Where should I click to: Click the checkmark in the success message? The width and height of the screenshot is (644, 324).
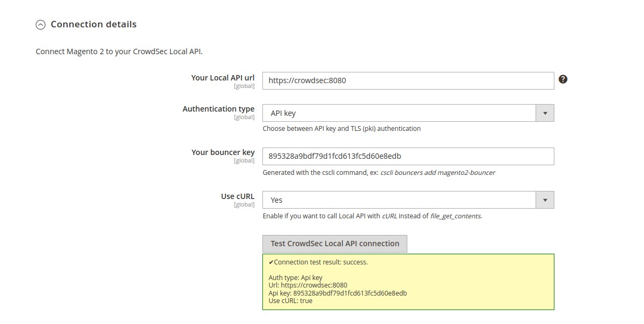tap(271, 262)
